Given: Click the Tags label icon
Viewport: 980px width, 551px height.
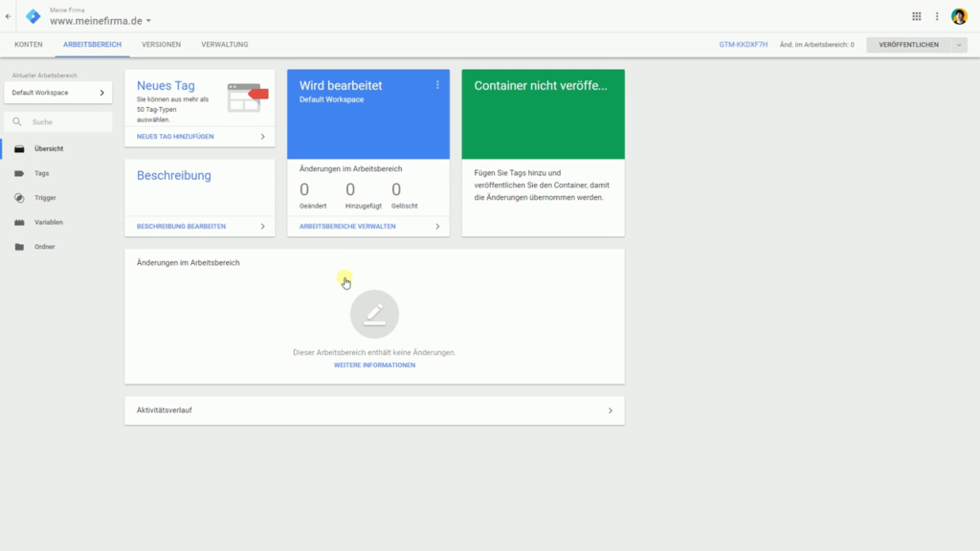Looking at the screenshot, I should tap(19, 173).
